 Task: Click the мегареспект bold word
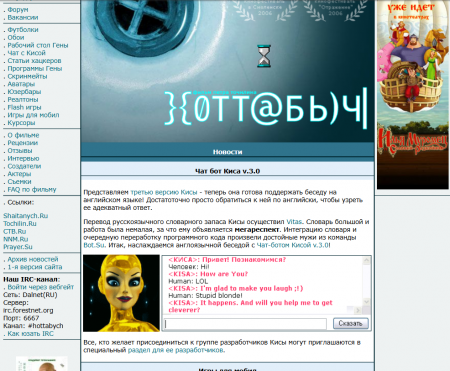pyautogui.click(x=257, y=230)
